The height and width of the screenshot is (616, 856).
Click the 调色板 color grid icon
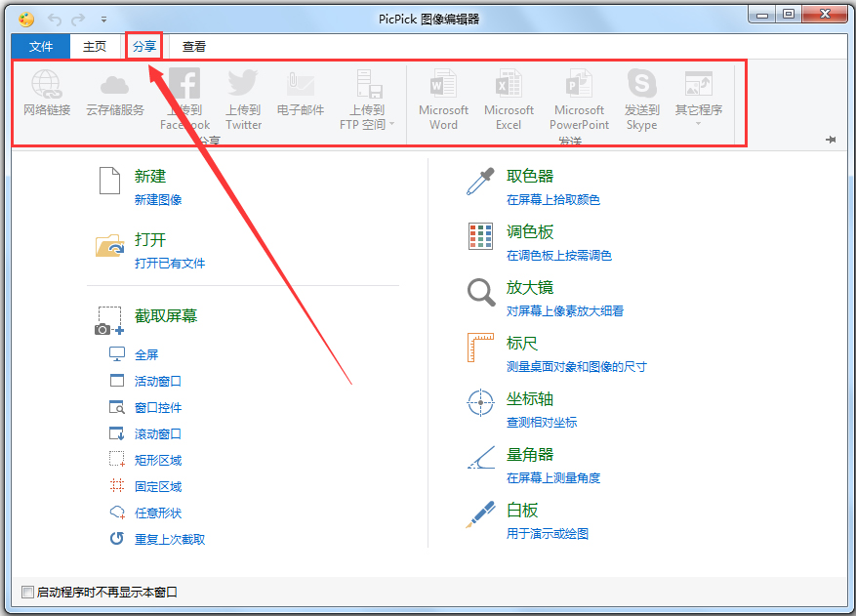coord(480,236)
